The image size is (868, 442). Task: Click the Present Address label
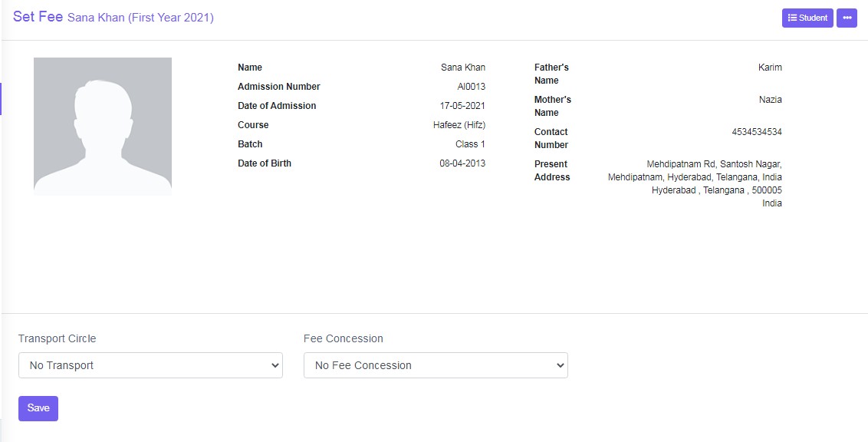tap(552, 170)
